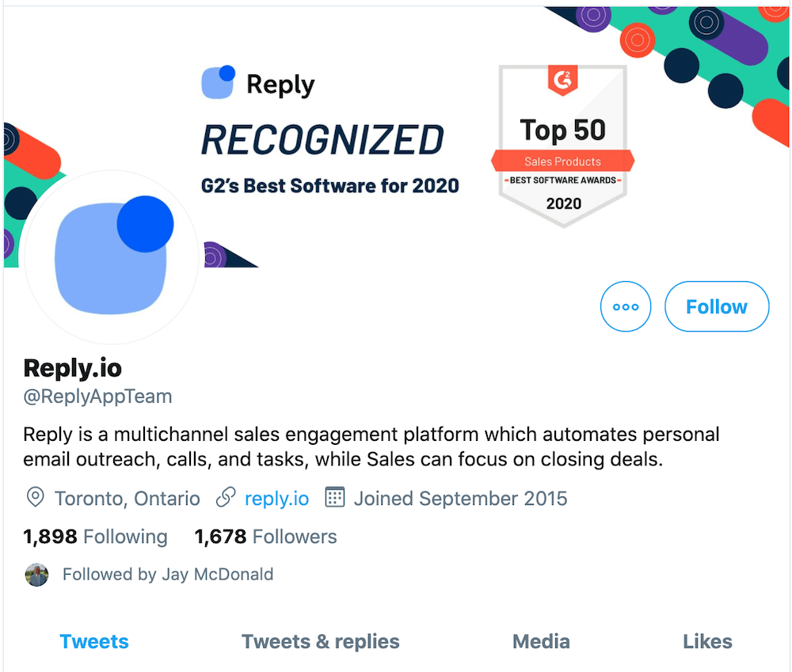This screenshot has height=672, width=792.
Task: Click the location pin icon beside Toronto
Action: [x=35, y=498]
